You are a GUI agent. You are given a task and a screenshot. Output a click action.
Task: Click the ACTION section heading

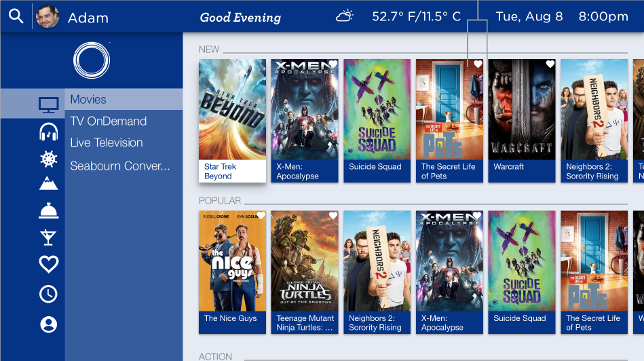[215, 356]
